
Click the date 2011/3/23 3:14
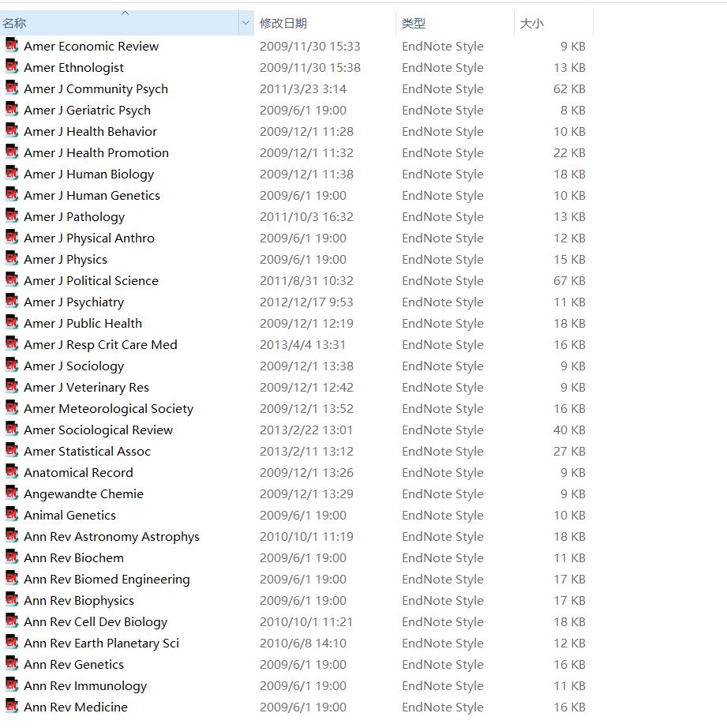303,88
